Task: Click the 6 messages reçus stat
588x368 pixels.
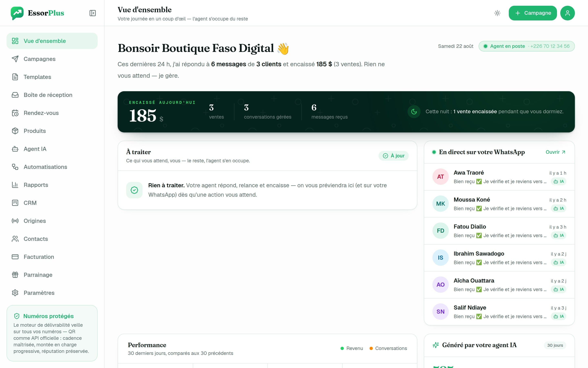Action: tap(330, 112)
